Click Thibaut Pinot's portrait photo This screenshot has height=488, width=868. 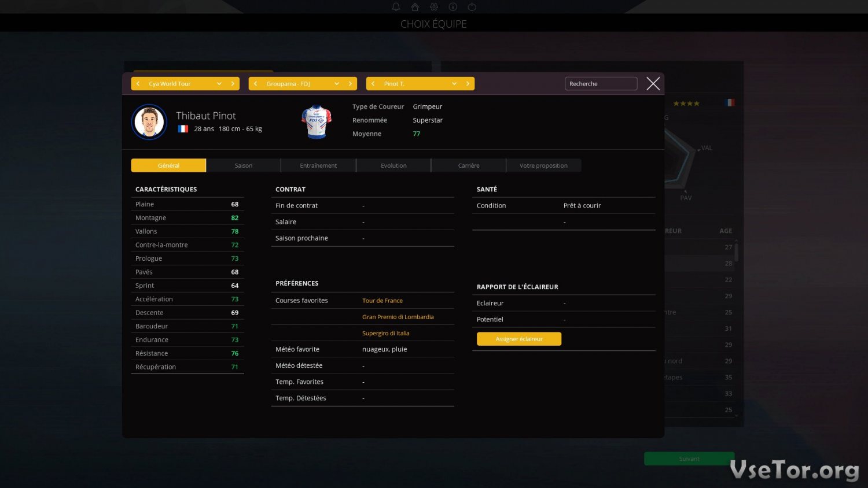point(149,122)
